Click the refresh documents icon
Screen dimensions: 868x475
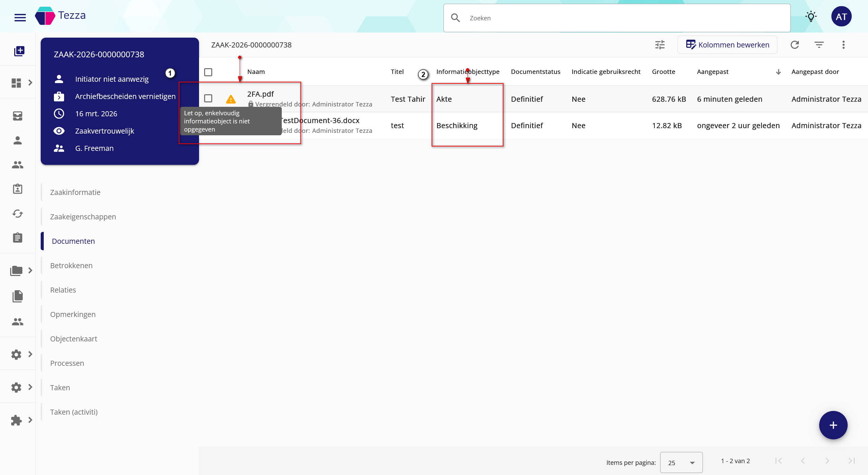[x=795, y=45]
